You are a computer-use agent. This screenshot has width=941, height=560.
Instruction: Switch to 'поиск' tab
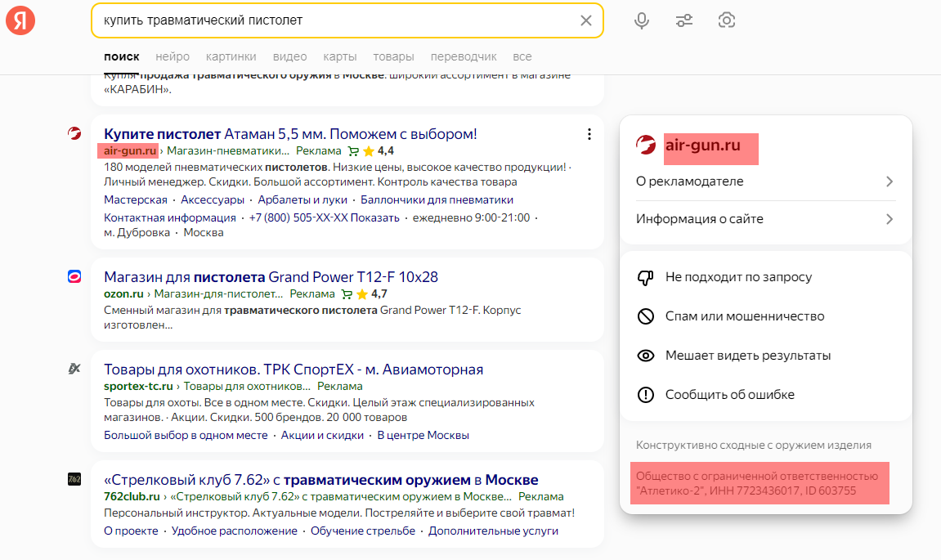[x=121, y=56]
